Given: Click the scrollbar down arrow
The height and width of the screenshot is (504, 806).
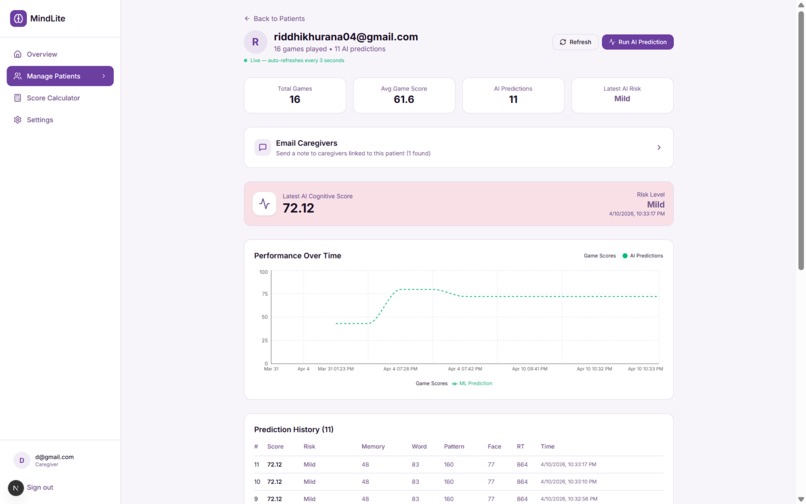Looking at the screenshot, I should (x=801, y=500).
